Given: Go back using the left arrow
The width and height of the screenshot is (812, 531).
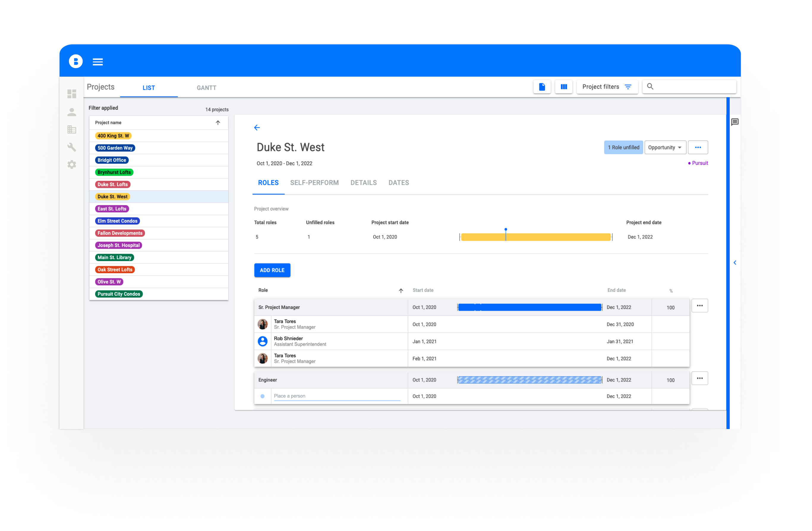Looking at the screenshot, I should 257,128.
